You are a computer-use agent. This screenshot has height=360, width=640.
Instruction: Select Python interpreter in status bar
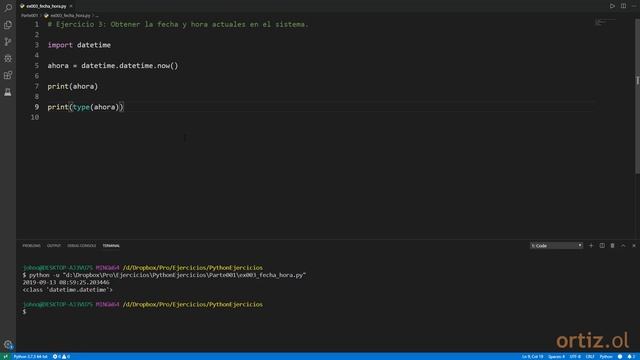point(31,357)
